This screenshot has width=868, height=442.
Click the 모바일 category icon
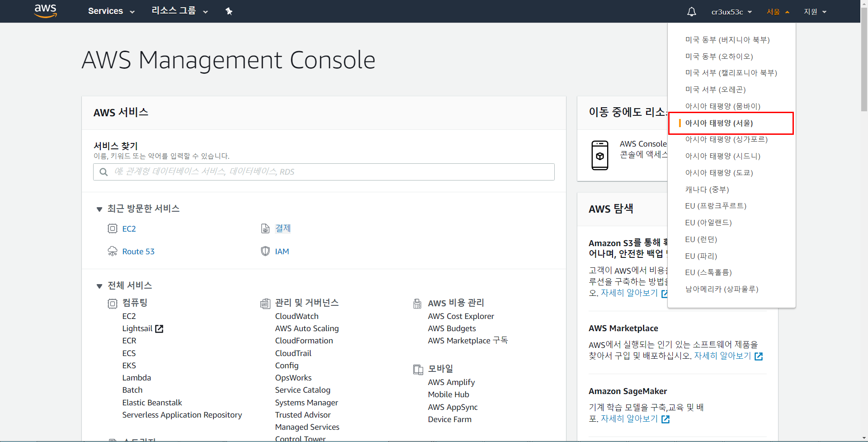418,370
